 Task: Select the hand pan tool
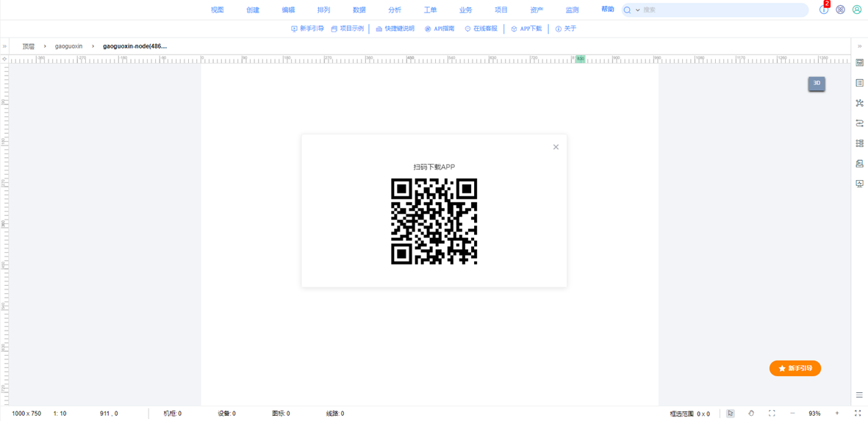[751, 413]
